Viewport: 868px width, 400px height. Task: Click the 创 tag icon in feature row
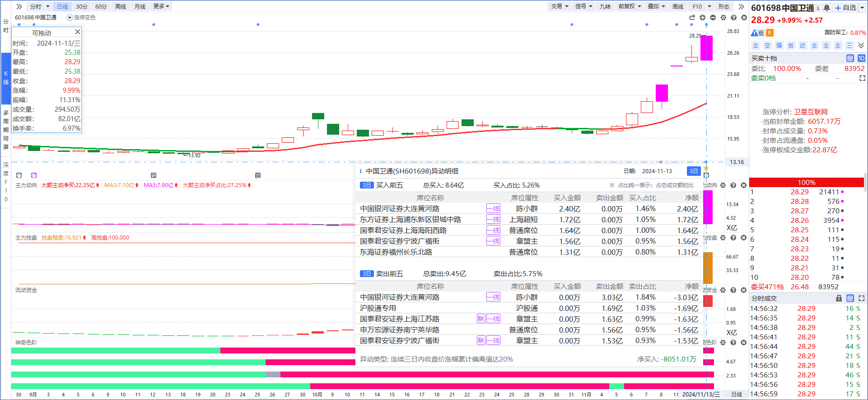(x=791, y=46)
